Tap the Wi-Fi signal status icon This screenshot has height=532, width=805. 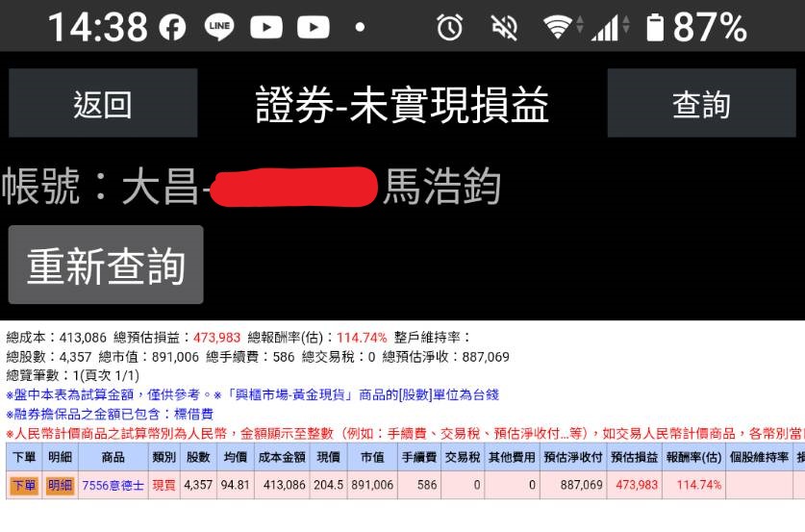[x=558, y=27]
